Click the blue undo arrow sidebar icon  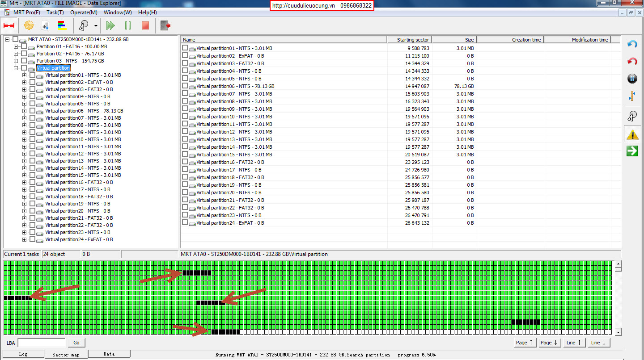coord(632,44)
